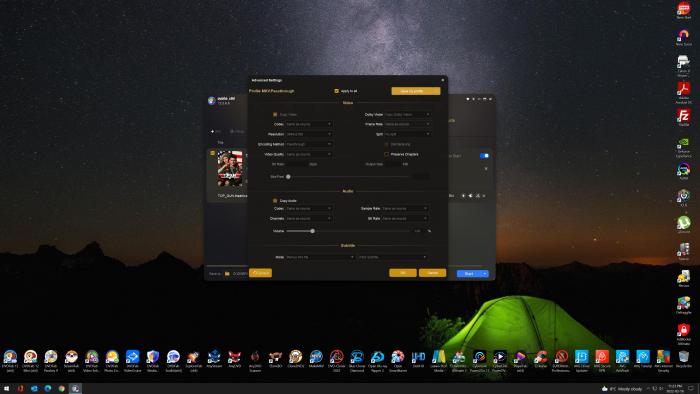The image size is (700, 394).
Task: Toggle the Apply to all checkbox
Action: coord(337,91)
